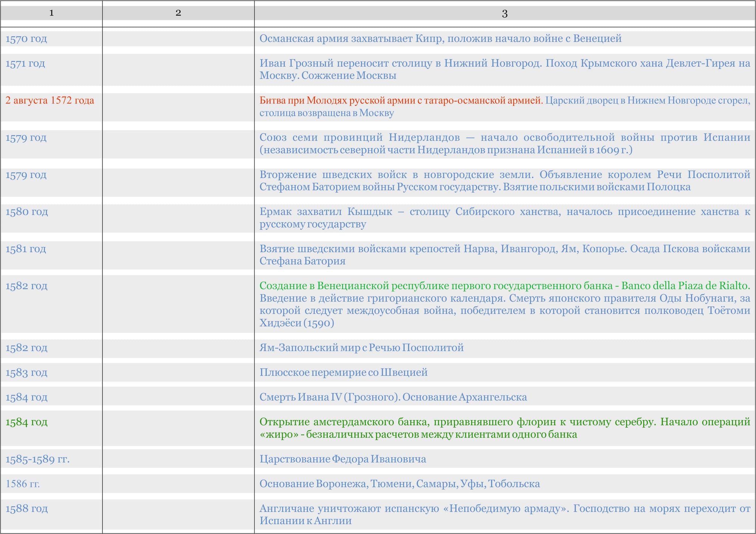Click empty column-2 cell in 1583 row

point(178,373)
